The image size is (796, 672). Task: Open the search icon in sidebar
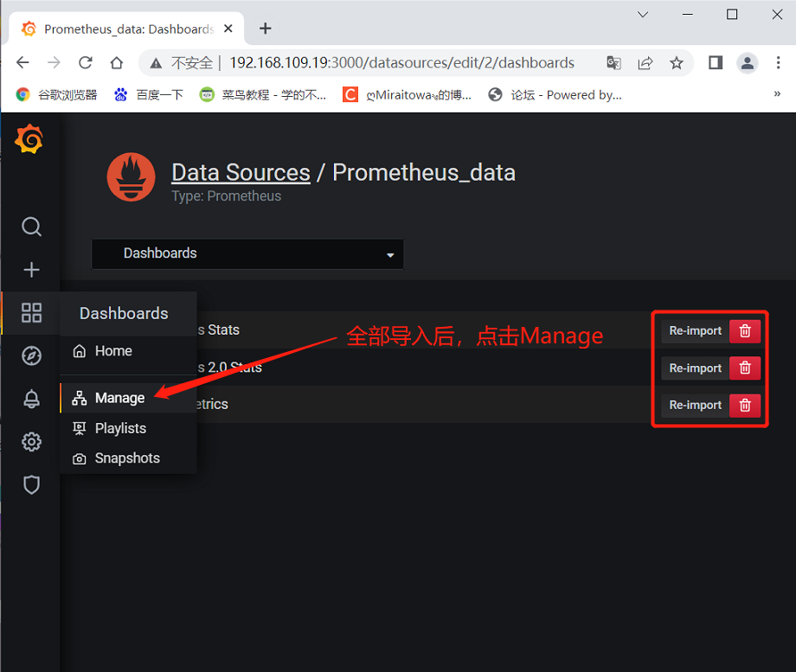tap(31, 227)
